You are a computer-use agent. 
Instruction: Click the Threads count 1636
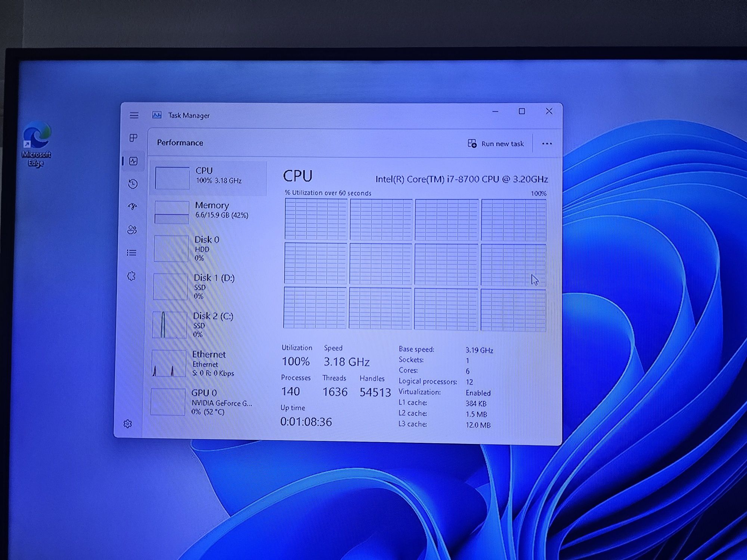pos(335,392)
